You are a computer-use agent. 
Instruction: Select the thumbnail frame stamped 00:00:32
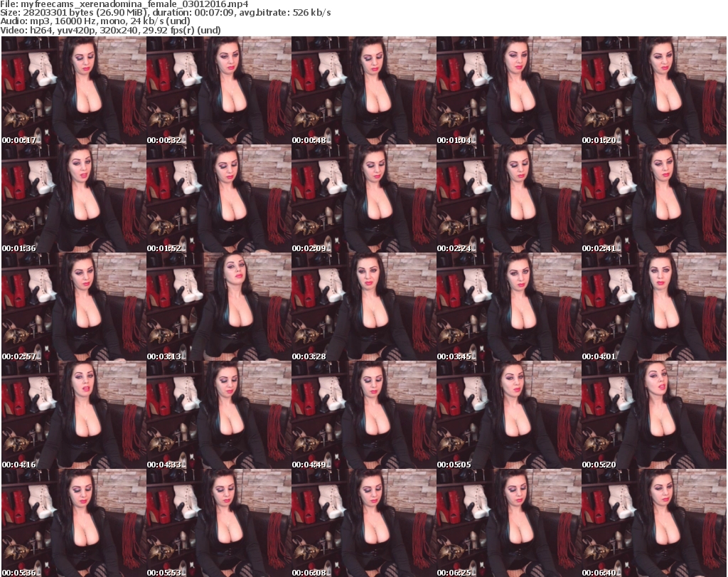tap(219, 90)
